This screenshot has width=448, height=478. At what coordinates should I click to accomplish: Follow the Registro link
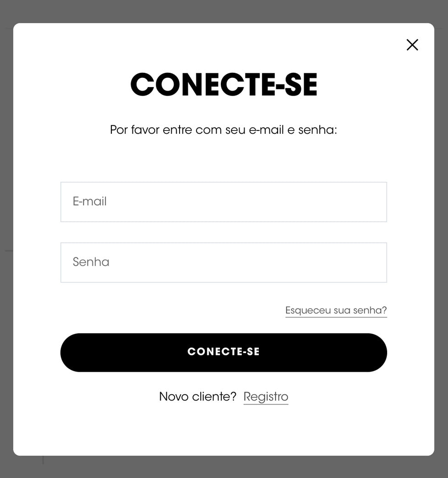(x=266, y=397)
